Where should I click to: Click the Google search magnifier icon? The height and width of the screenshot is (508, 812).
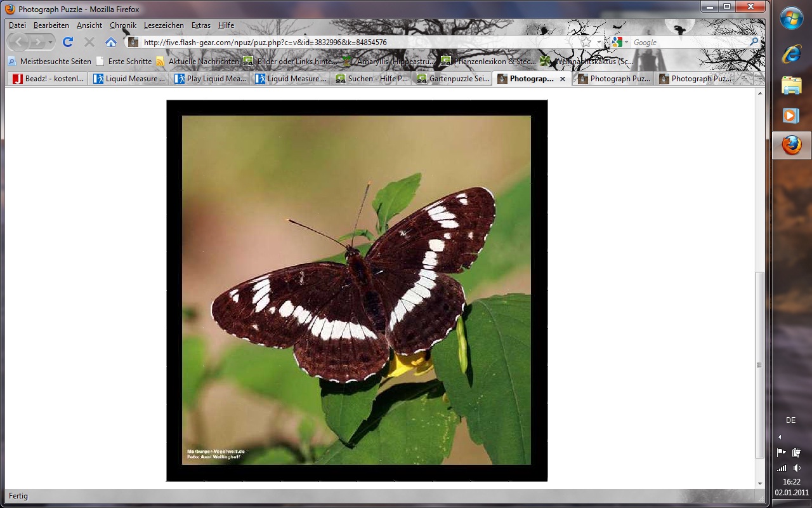click(x=754, y=43)
